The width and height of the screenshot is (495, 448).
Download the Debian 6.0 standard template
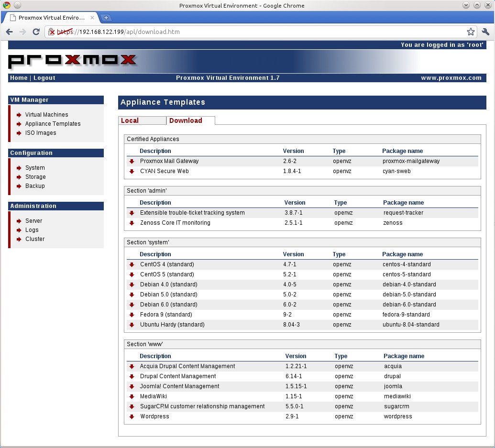[132, 305]
